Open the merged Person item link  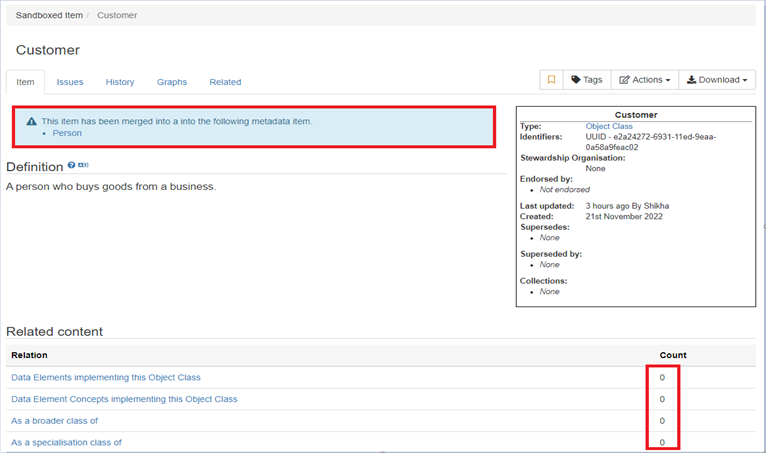67,133
